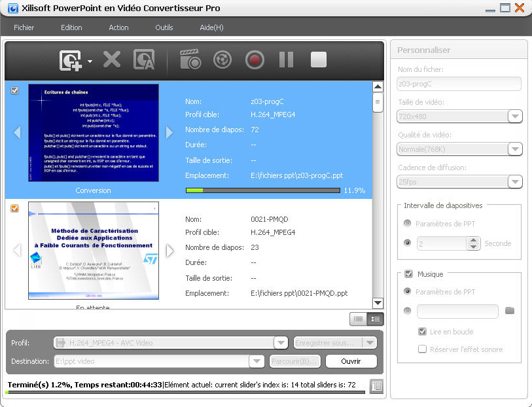
Task: Click the camera clapperboard snapshot icon
Action: (x=190, y=60)
